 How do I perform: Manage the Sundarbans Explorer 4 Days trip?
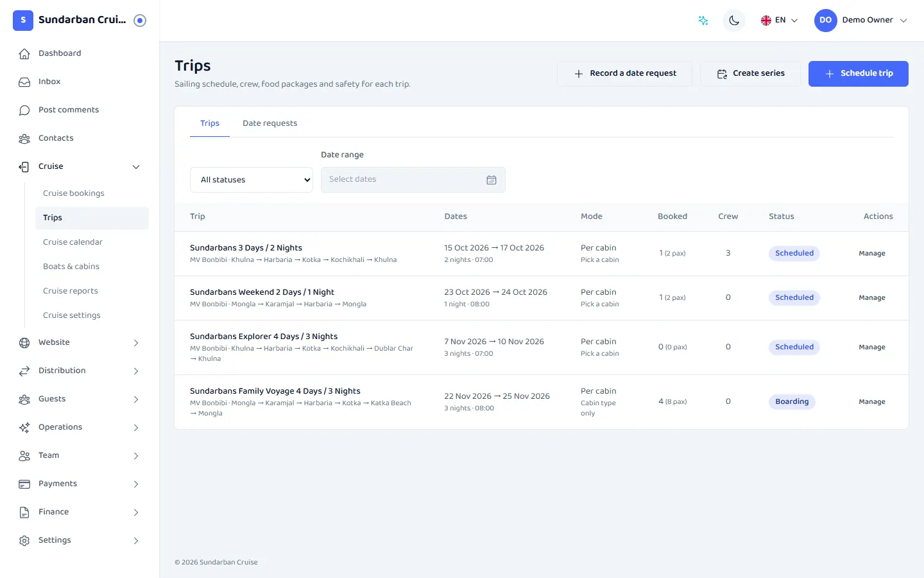872,347
